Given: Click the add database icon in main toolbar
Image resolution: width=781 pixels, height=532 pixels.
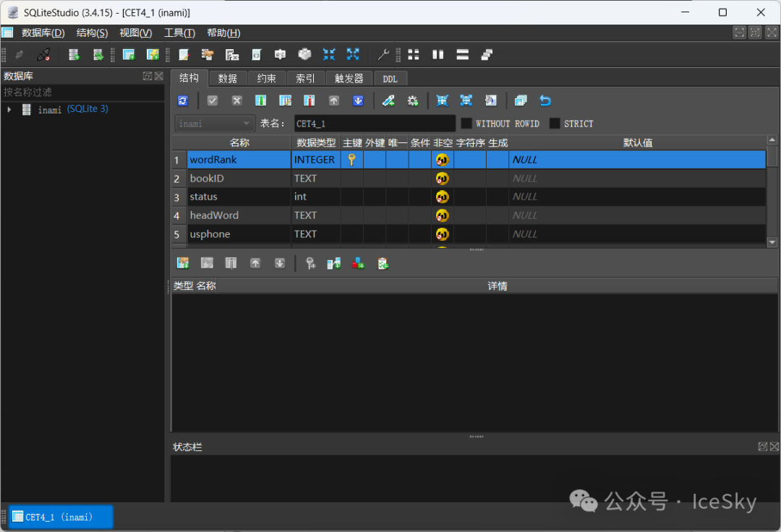Looking at the screenshot, I should 74,54.
